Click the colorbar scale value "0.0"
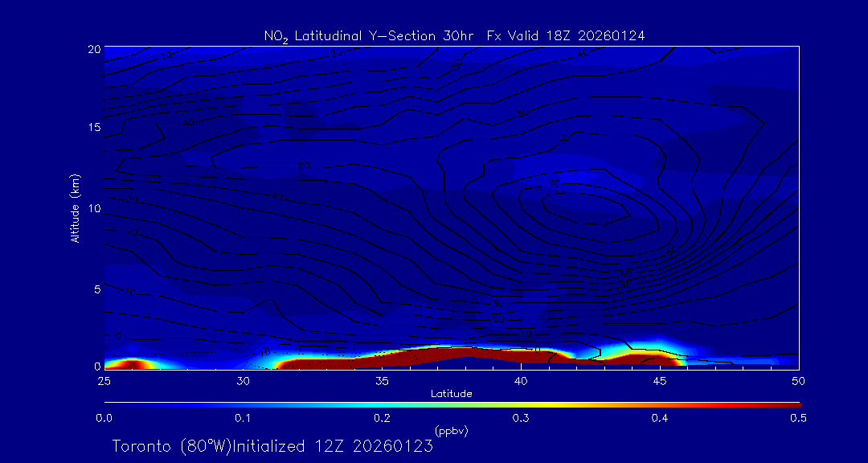The image size is (868, 463). coord(104,418)
